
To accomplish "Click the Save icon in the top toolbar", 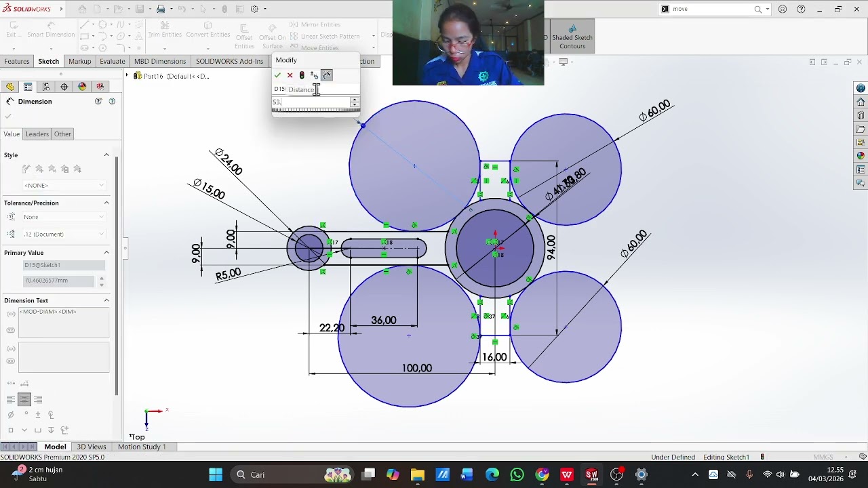I will (139, 9).
